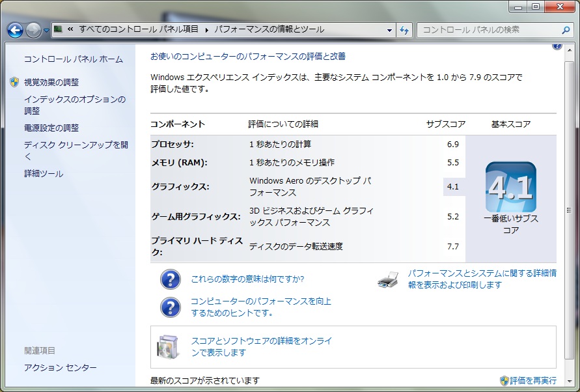Click the greyed forward navigation arrow
Screen dimensions: 580x392
33,30
